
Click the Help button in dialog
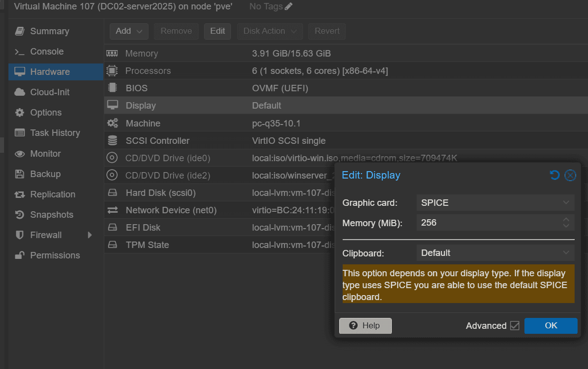[x=365, y=325]
